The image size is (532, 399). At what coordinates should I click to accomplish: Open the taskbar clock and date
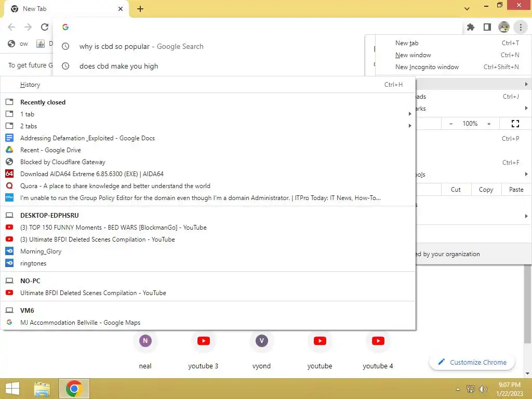[509, 389]
